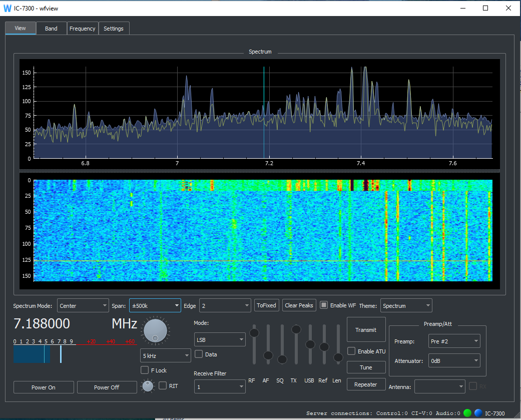The image size is (521, 420).
Task: Open the Mode LSB dropdown
Action: 220,339
